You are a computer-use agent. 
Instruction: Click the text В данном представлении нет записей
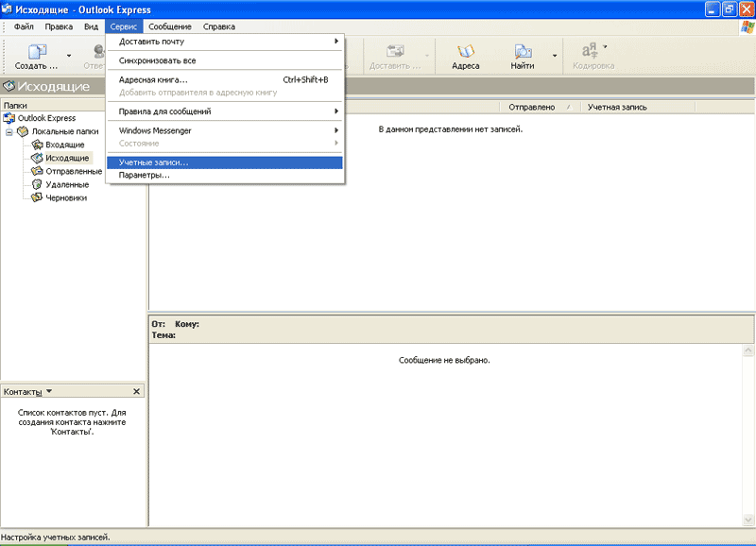[x=451, y=129]
